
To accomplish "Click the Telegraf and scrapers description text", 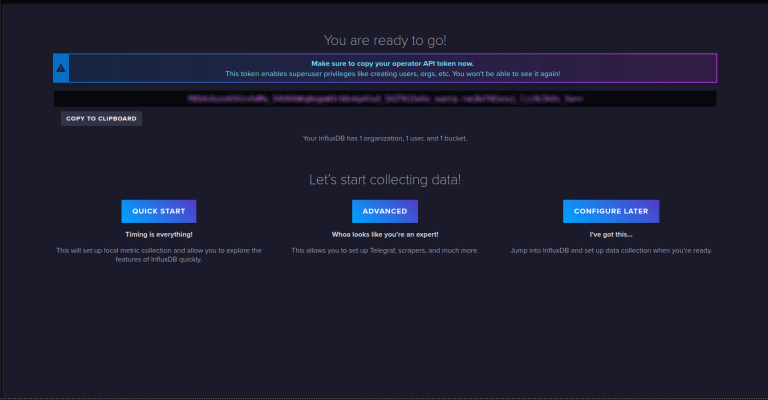I will (x=385, y=250).
